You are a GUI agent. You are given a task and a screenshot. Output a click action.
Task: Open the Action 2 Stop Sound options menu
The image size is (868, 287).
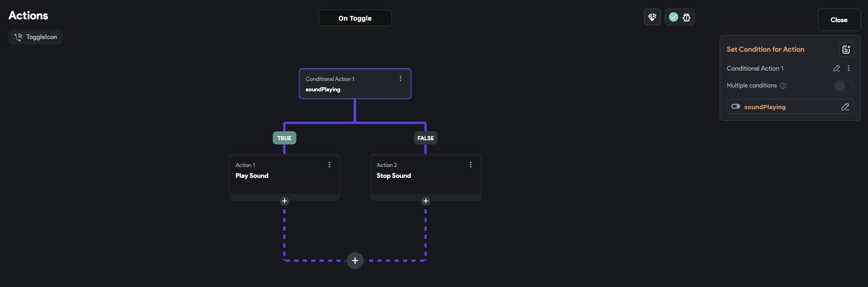[x=471, y=165]
